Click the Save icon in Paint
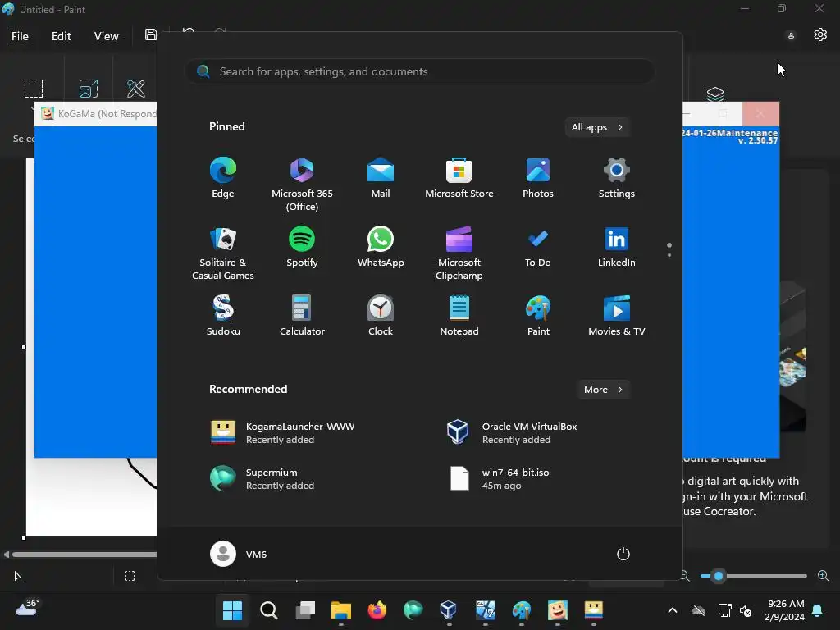Viewport: 840px width, 630px height. click(151, 34)
